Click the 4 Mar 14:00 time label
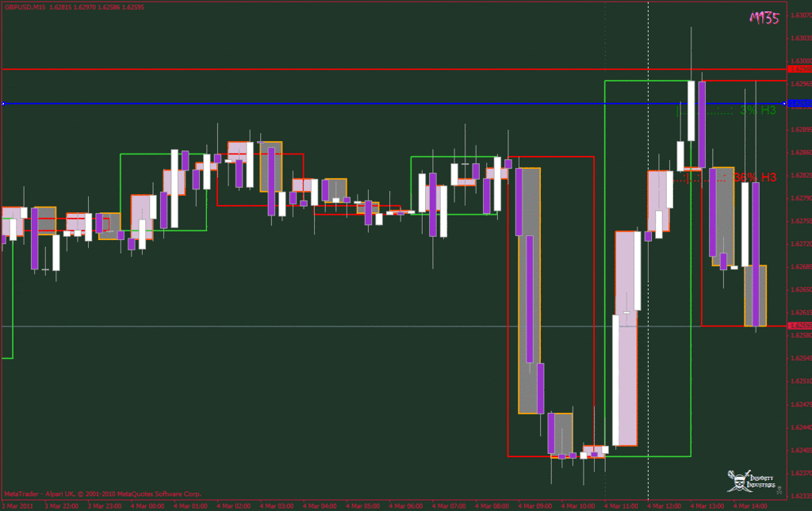The image size is (812, 511). point(750,505)
